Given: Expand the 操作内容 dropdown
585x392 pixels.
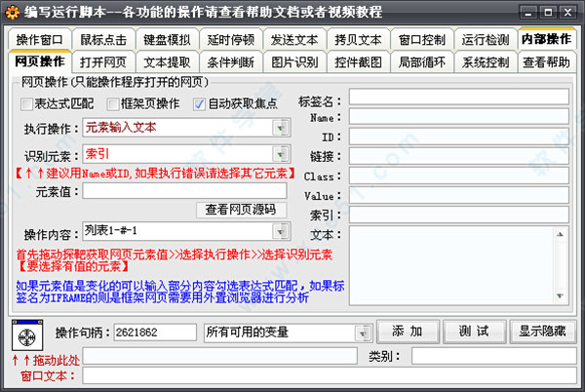Looking at the screenshot, I should [x=281, y=230].
